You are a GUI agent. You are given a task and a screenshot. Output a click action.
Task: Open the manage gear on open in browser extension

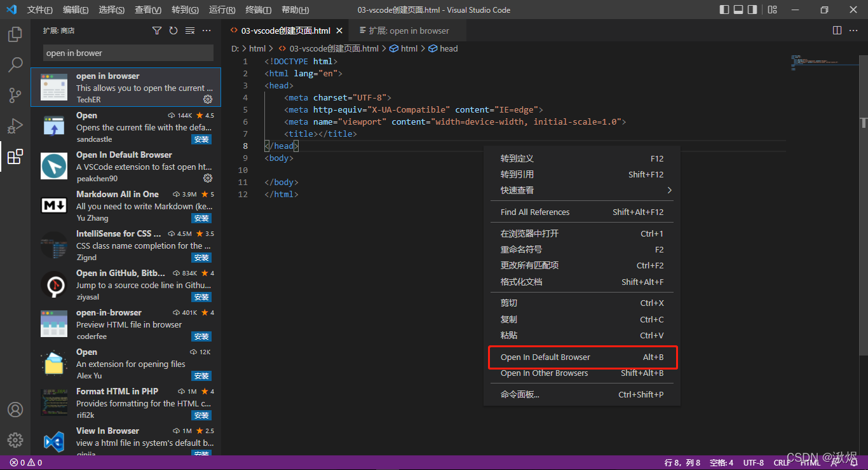(208, 99)
